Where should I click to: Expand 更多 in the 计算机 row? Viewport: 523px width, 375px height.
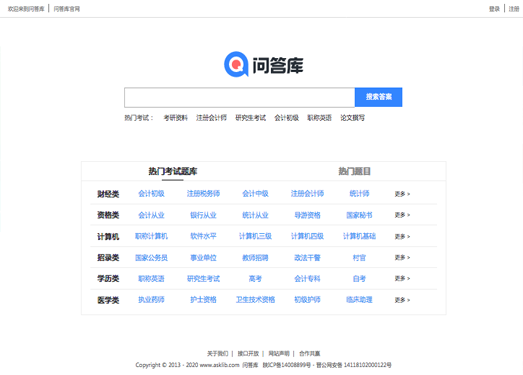point(402,237)
